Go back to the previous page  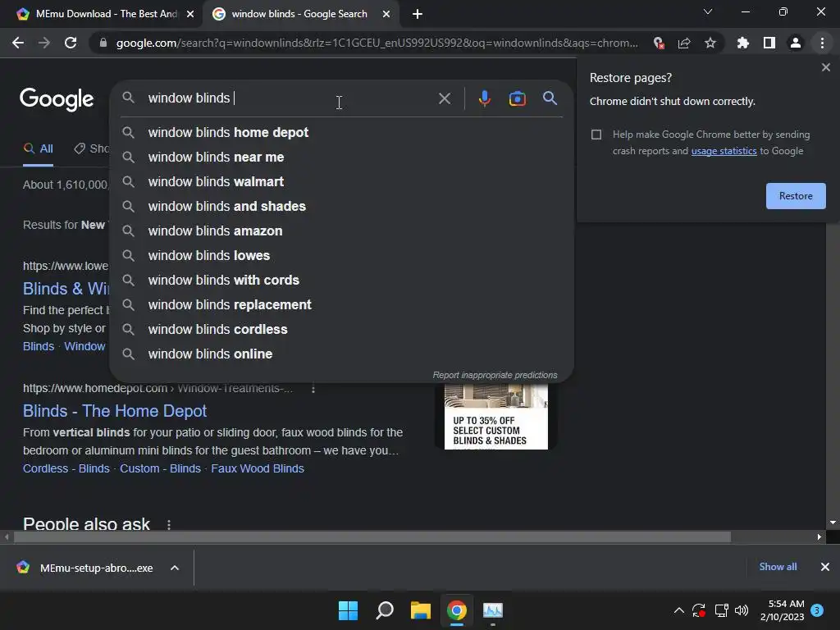point(18,43)
